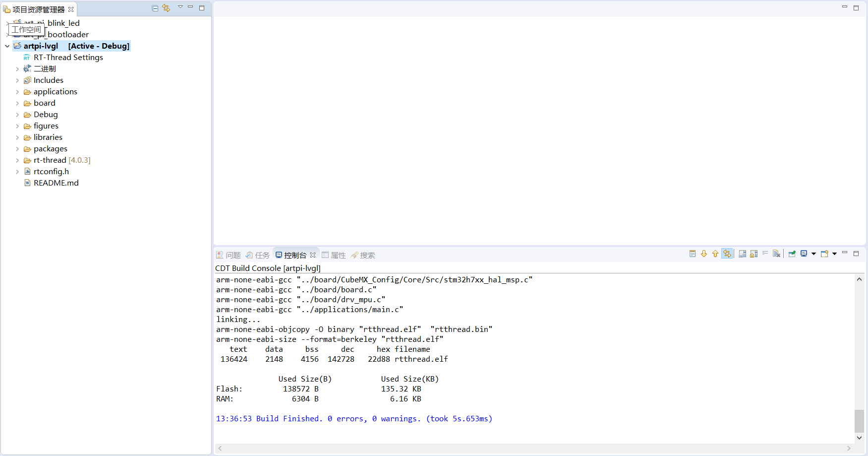868x456 pixels.
Task: Click the copy build log icon
Action: point(742,254)
